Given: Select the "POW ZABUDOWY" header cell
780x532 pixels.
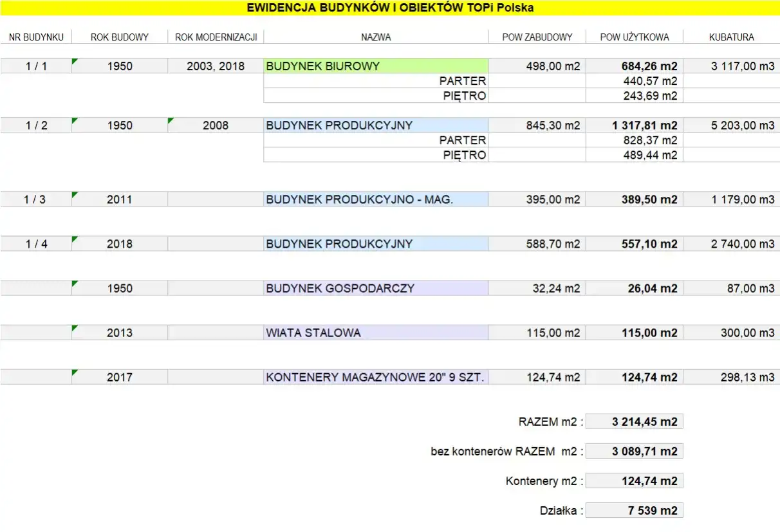Looking at the screenshot, I should click(x=537, y=37).
